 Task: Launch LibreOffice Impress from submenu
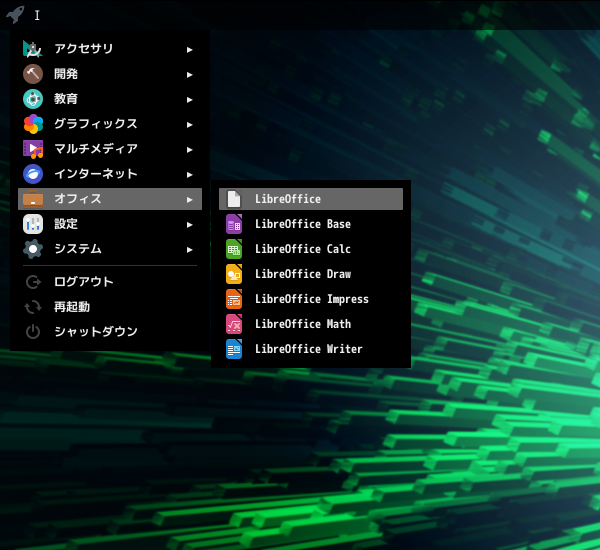pos(311,299)
